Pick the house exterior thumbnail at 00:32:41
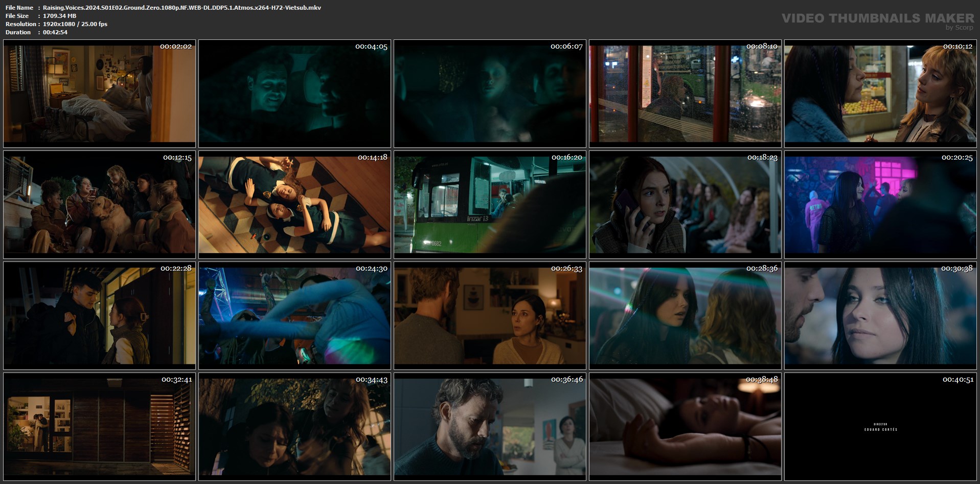 pyautogui.click(x=99, y=427)
